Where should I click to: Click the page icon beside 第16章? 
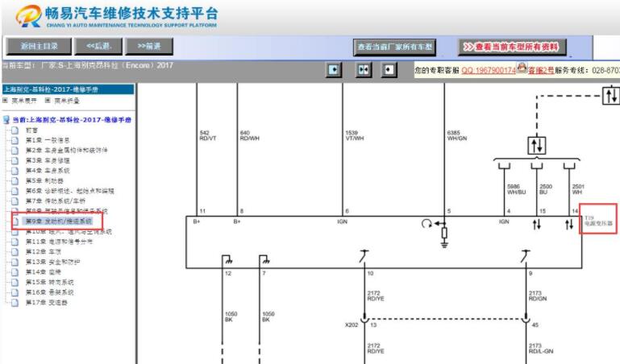pyautogui.click(x=15, y=292)
